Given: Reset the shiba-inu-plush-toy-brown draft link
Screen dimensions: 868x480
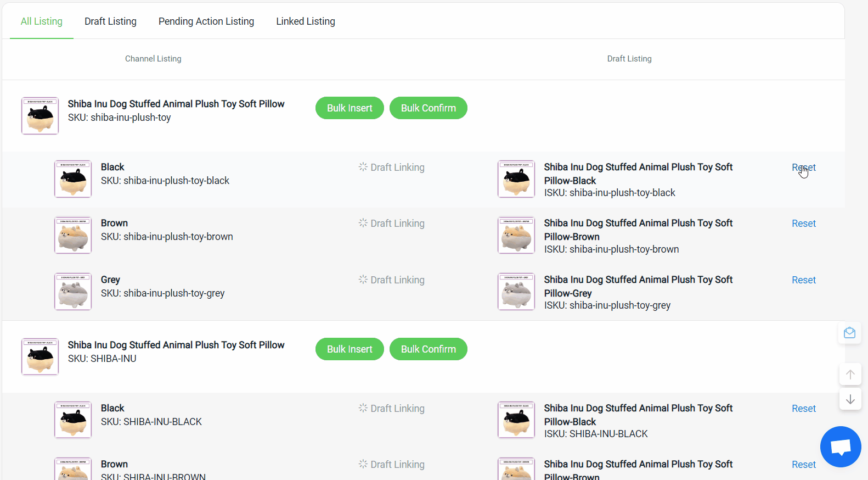Looking at the screenshot, I should (803, 224).
